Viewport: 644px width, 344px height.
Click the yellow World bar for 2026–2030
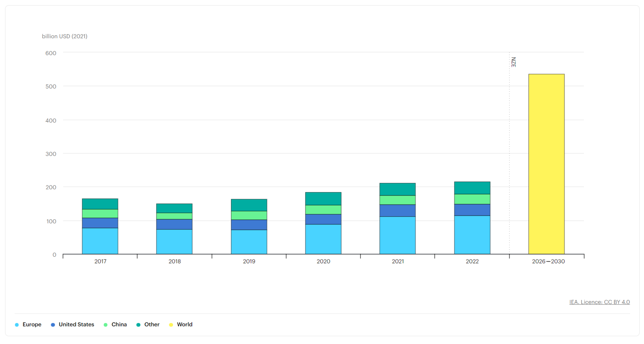546,164
